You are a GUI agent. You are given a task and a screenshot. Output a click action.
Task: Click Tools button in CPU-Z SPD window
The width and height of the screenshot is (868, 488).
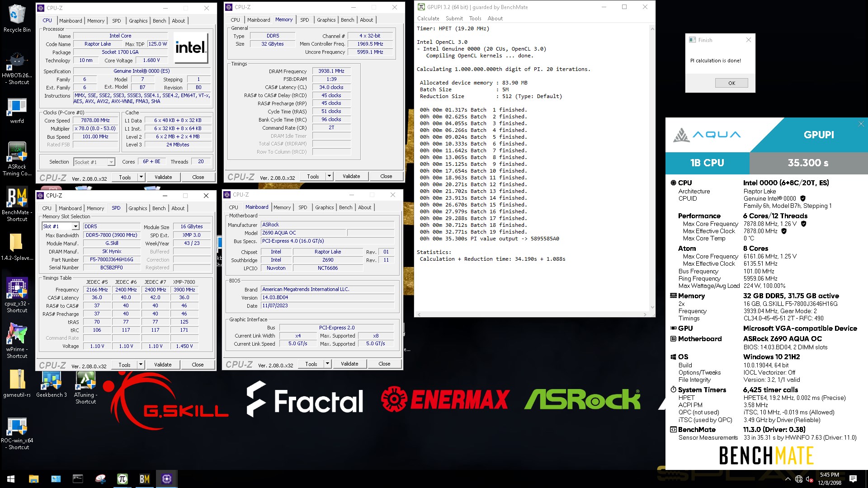[x=124, y=365]
